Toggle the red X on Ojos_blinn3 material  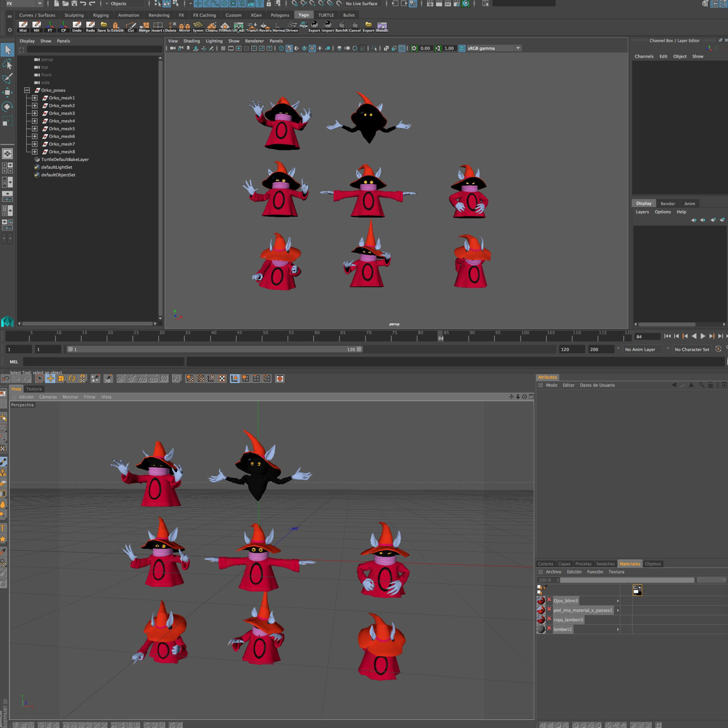[549, 599]
